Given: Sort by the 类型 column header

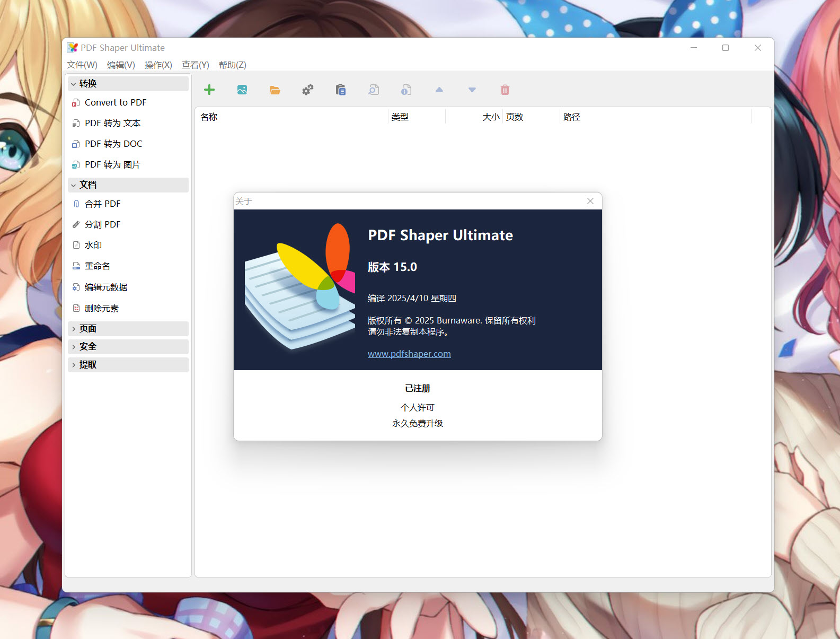Looking at the screenshot, I should [417, 117].
